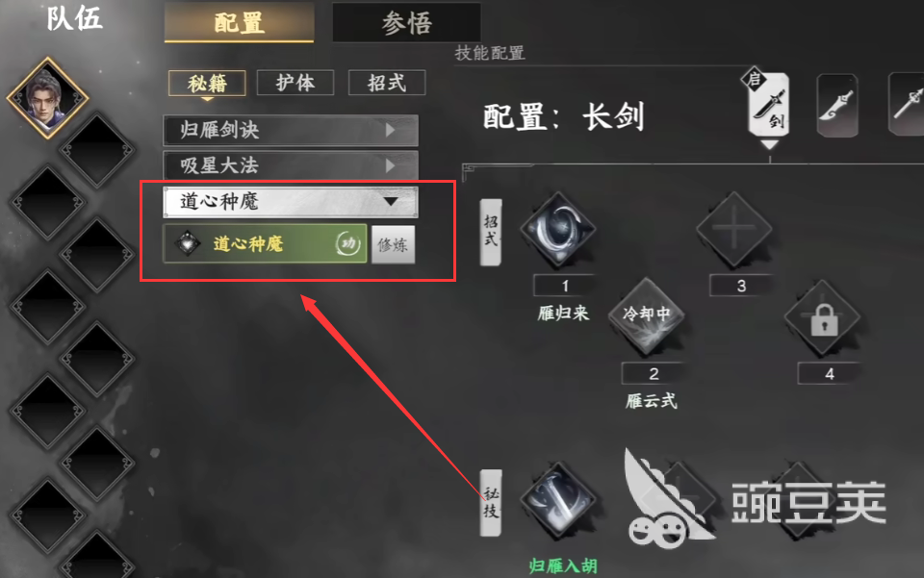Toggle the 功 circle on 道心种魔
Screen dimensions: 924x578
(347, 243)
